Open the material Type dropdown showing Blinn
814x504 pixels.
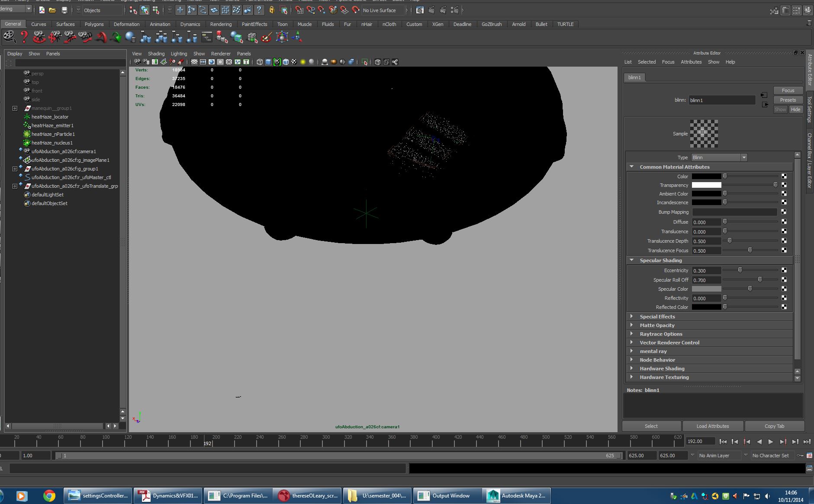point(719,157)
